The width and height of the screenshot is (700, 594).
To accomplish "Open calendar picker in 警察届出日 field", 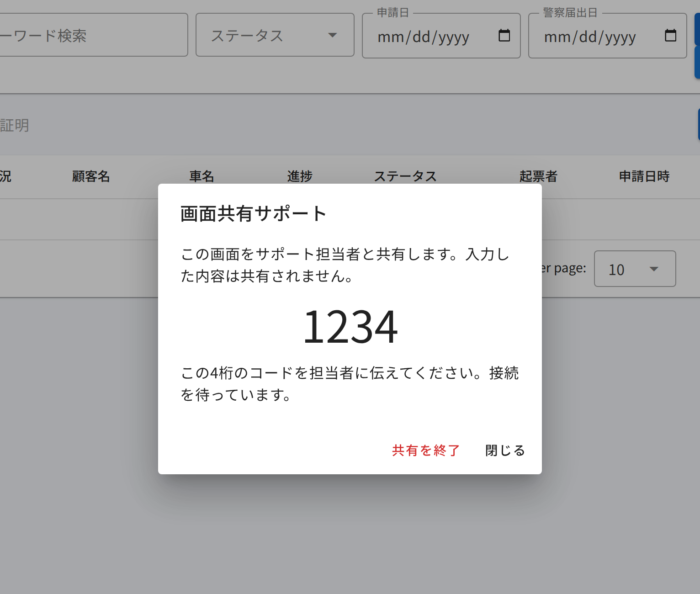I will tap(671, 36).
